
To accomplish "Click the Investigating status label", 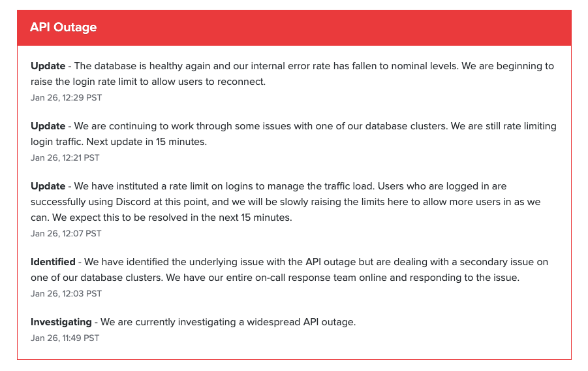I will [x=61, y=322].
